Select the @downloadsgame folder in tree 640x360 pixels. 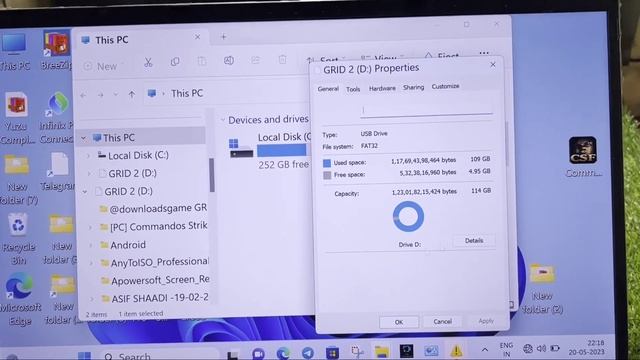click(153, 209)
